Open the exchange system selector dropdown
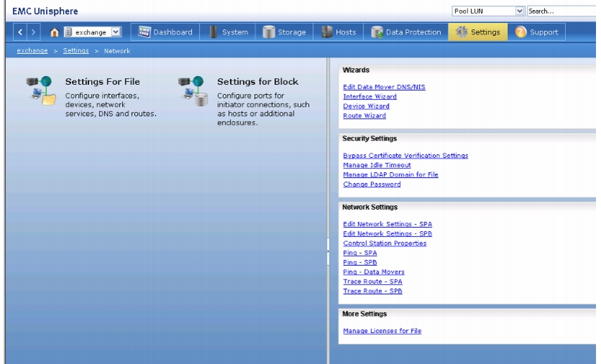The height and width of the screenshot is (364, 601). [93, 32]
